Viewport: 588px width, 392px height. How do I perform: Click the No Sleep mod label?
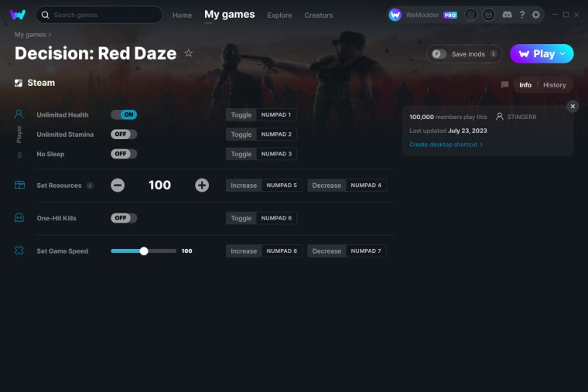(x=50, y=154)
